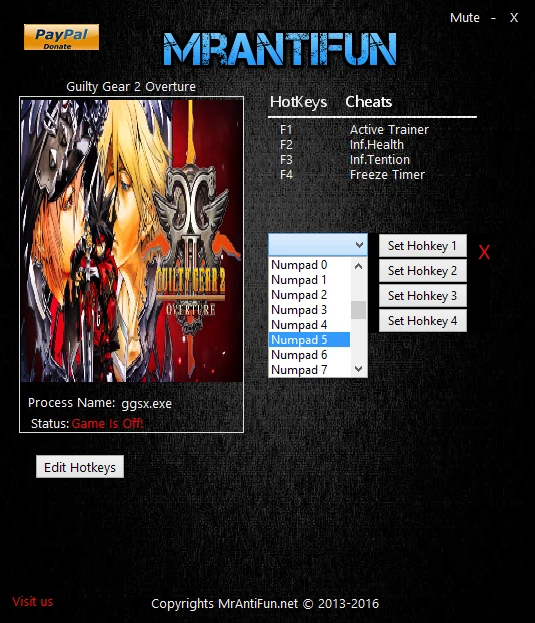Image resolution: width=535 pixels, height=623 pixels.
Task: Mute the trainer sound
Action: pos(464,17)
